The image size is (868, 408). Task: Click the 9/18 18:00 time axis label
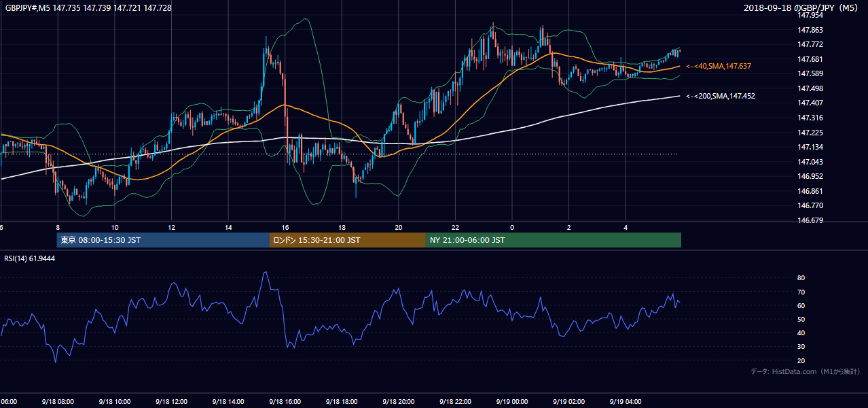click(342, 401)
